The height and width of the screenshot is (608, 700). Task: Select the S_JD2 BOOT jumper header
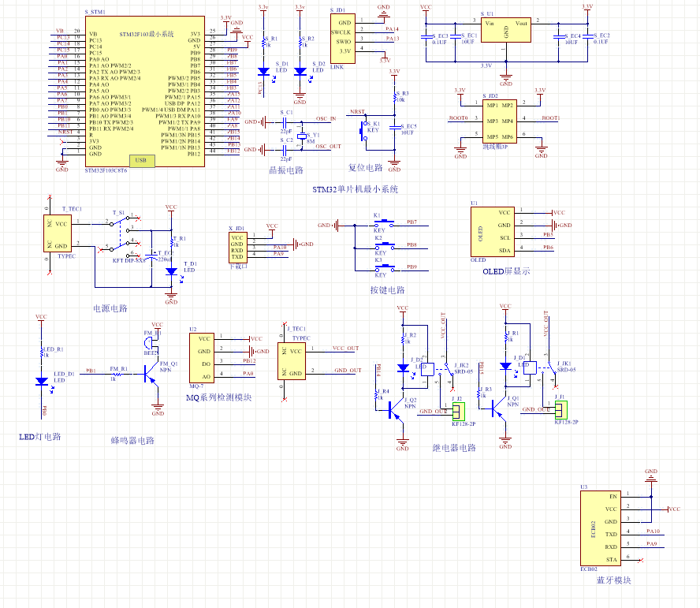(499, 121)
